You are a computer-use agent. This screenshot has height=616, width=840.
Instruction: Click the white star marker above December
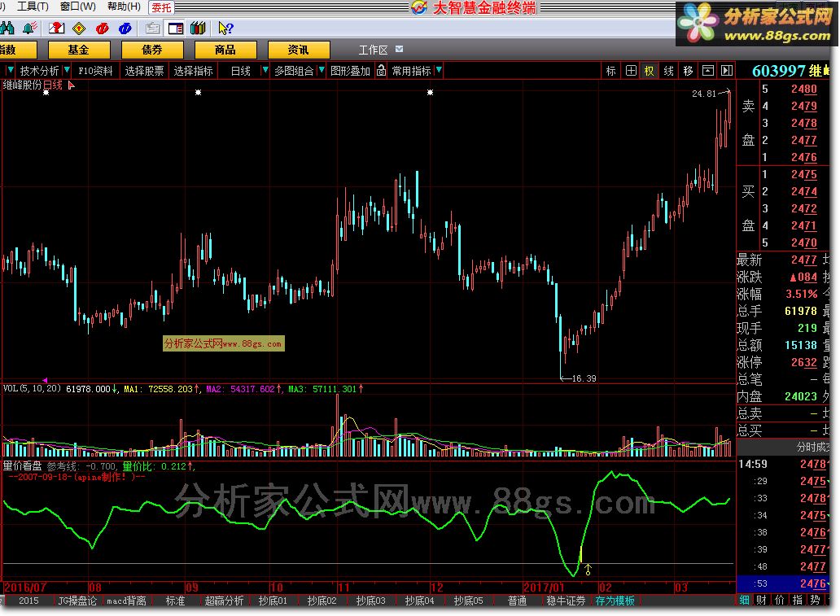430,93
